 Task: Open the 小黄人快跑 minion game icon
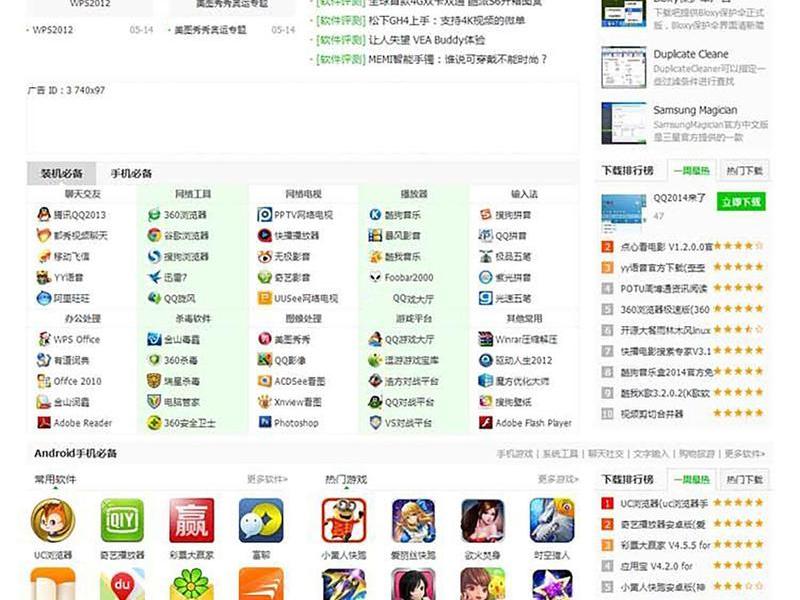click(x=344, y=520)
